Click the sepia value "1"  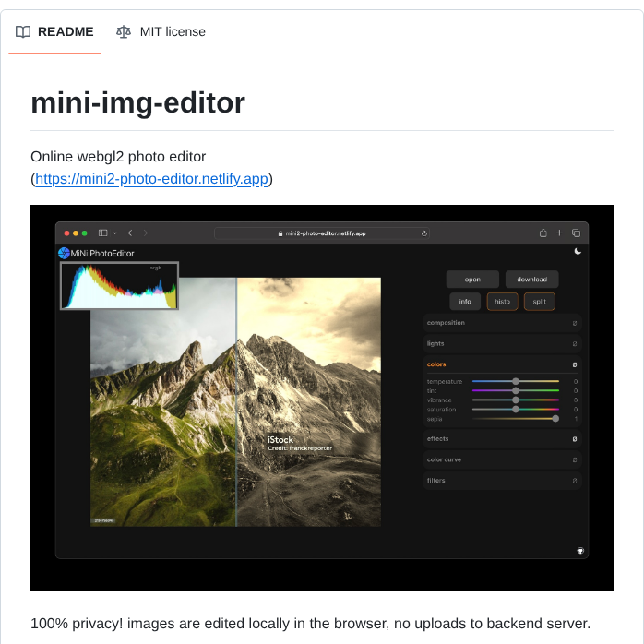576,419
